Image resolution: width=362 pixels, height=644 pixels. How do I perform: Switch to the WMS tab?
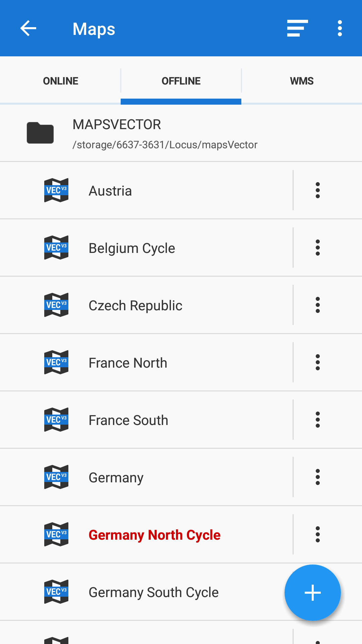302,81
